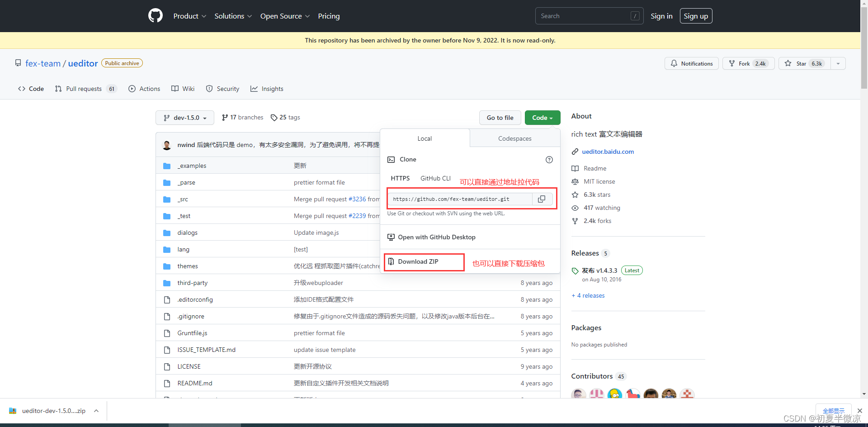Open ISSUE_TEMPLATE.md file
Screen dimensions: 868x427
click(207, 350)
